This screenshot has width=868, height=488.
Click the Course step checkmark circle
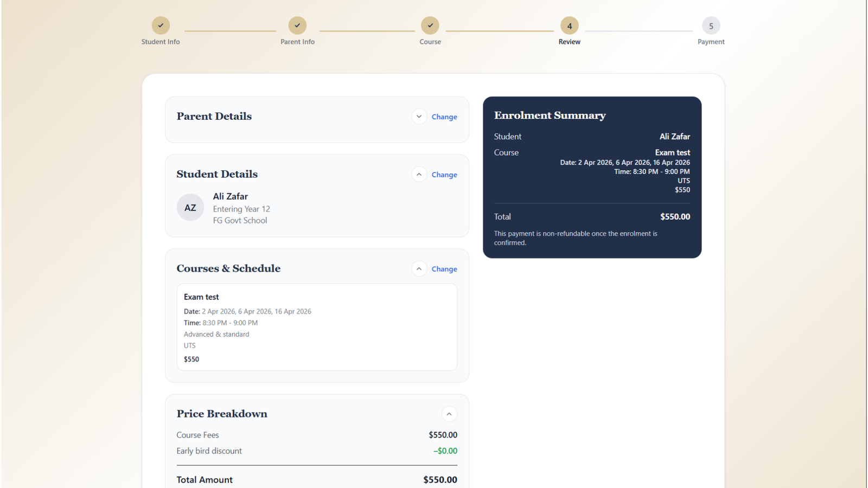(430, 25)
